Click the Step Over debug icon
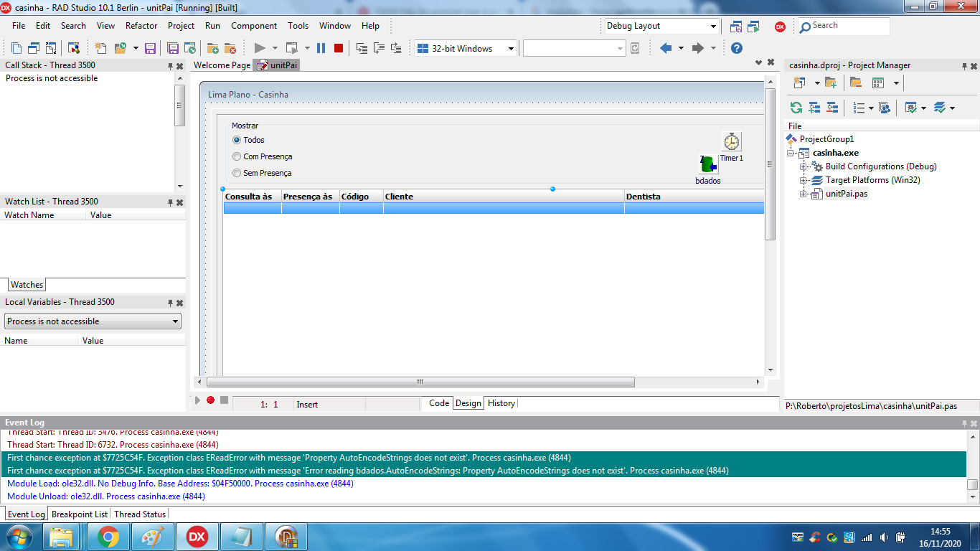This screenshot has width=980, height=551. click(x=379, y=48)
